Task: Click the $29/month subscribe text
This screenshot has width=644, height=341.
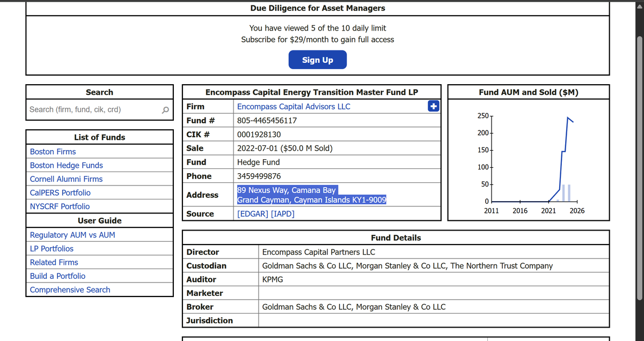Action: click(x=318, y=40)
